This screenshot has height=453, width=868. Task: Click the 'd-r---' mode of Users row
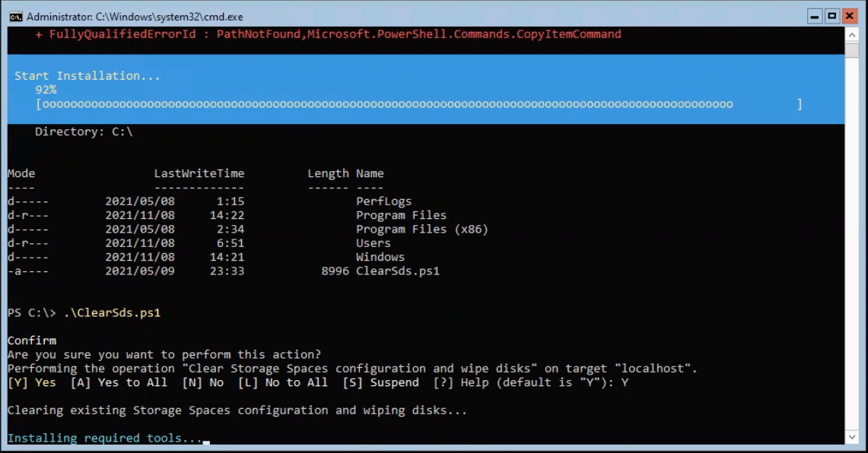[x=27, y=242]
